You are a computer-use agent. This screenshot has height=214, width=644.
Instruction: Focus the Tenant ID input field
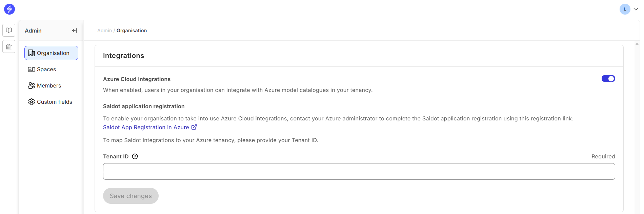(x=359, y=172)
